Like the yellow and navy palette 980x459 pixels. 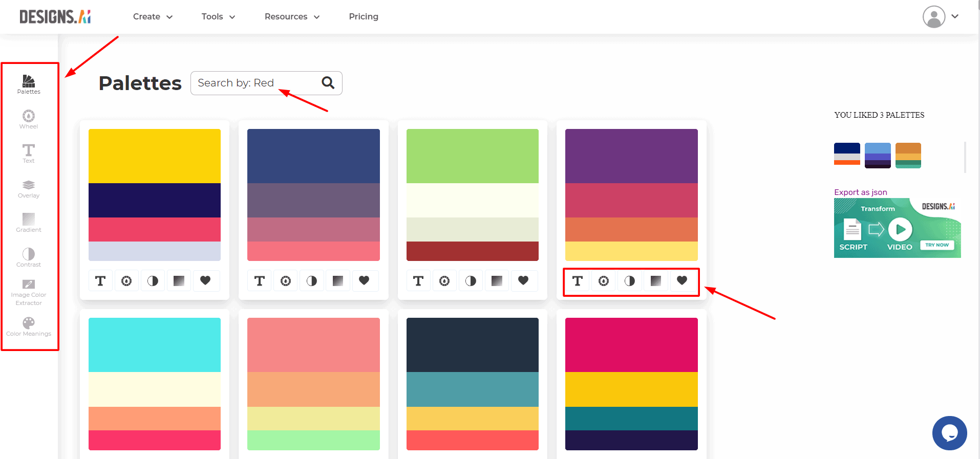[x=205, y=280]
